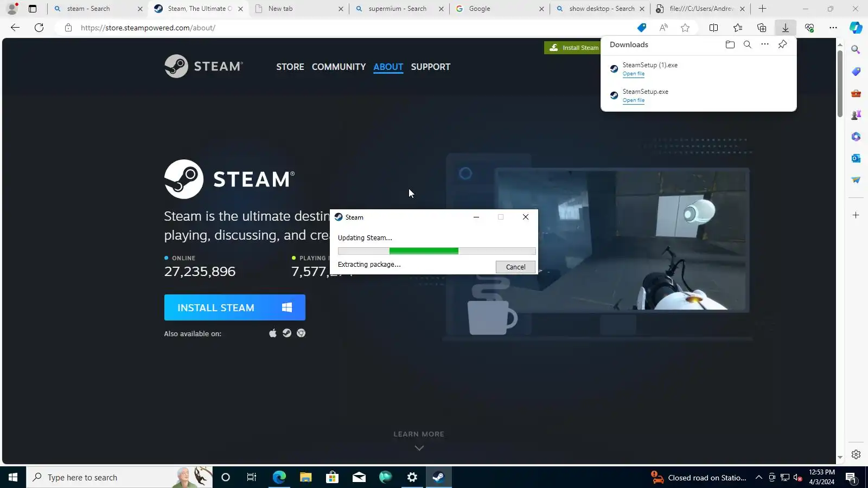View site information padlock icon
The image size is (868, 488).
(68, 28)
